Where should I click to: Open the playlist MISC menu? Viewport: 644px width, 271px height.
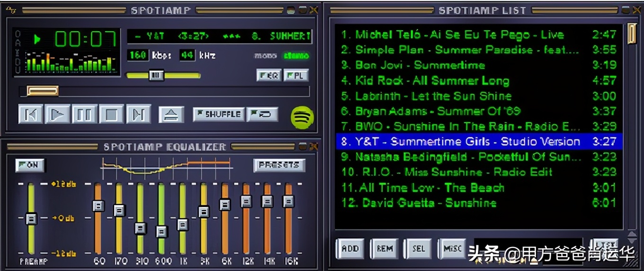pos(453,249)
